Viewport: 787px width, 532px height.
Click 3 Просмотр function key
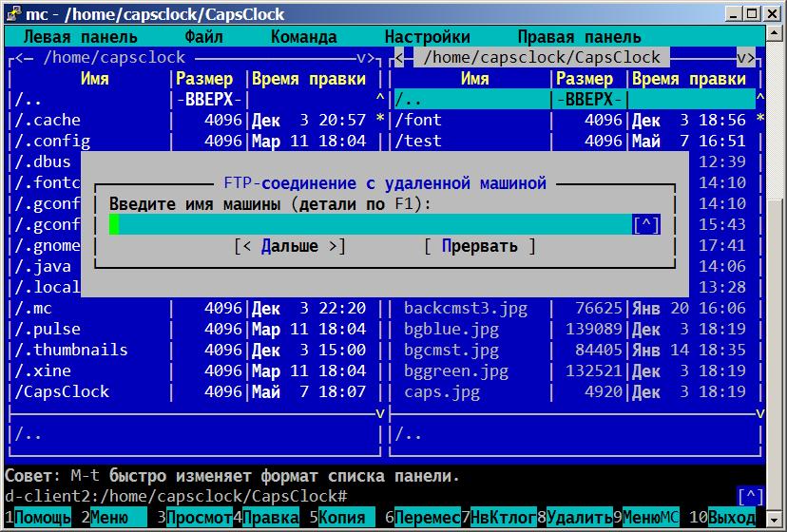pyautogui.click(x=194, y=518)
